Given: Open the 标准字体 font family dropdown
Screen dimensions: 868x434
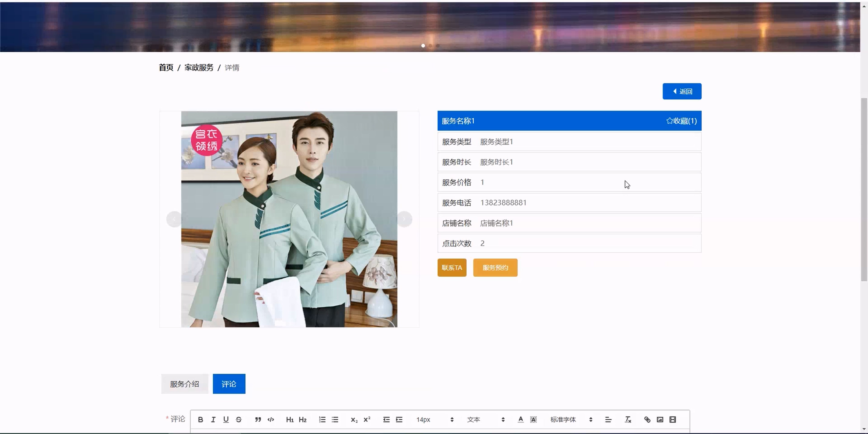Looking at the screenshot, I should click(x=571, y=419).
